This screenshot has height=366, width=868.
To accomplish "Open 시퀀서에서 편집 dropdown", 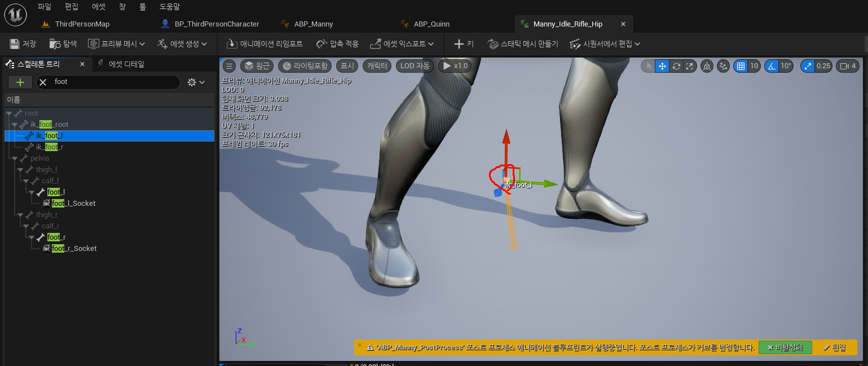I will (605, 43).
